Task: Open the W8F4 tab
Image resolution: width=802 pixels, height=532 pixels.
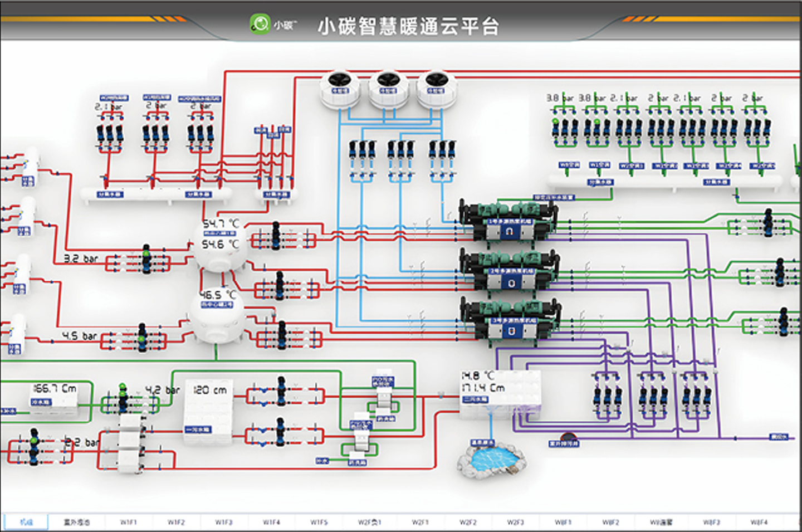Action: (759, 522)
